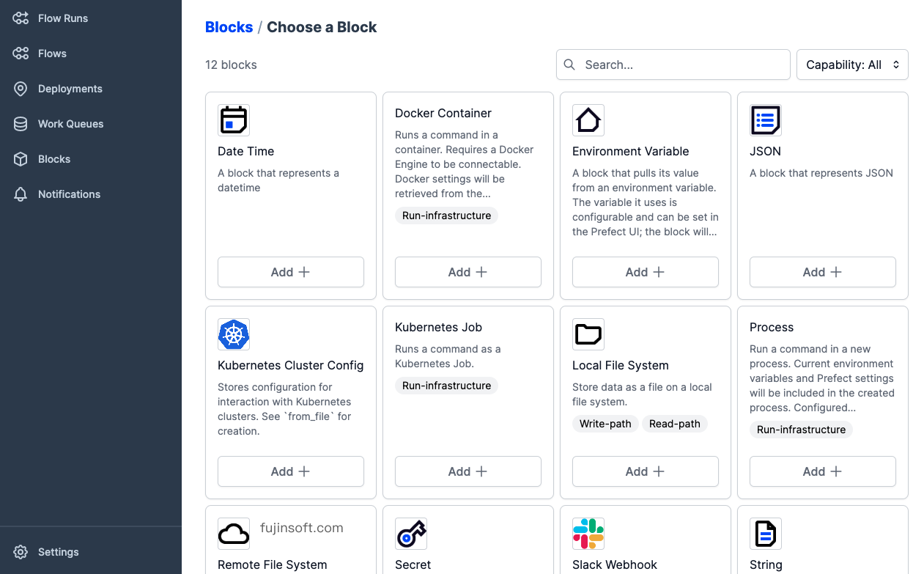Click the Date Time calendar icon

point(234,120)
